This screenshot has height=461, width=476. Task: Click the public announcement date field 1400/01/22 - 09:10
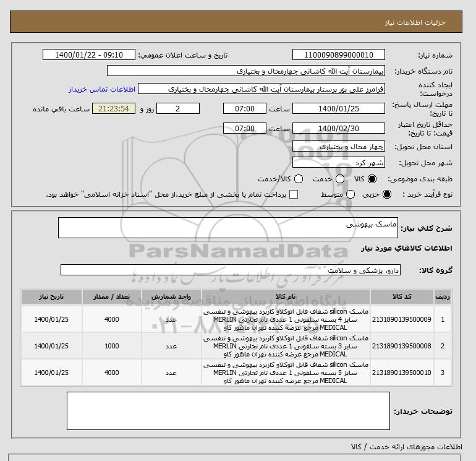pyautogui.click(x=89, y=54)
